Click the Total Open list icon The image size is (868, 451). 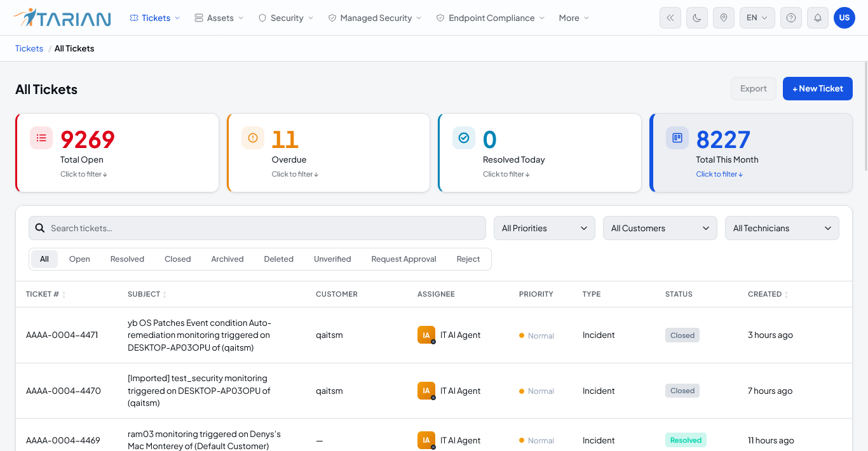click(41, 138)
